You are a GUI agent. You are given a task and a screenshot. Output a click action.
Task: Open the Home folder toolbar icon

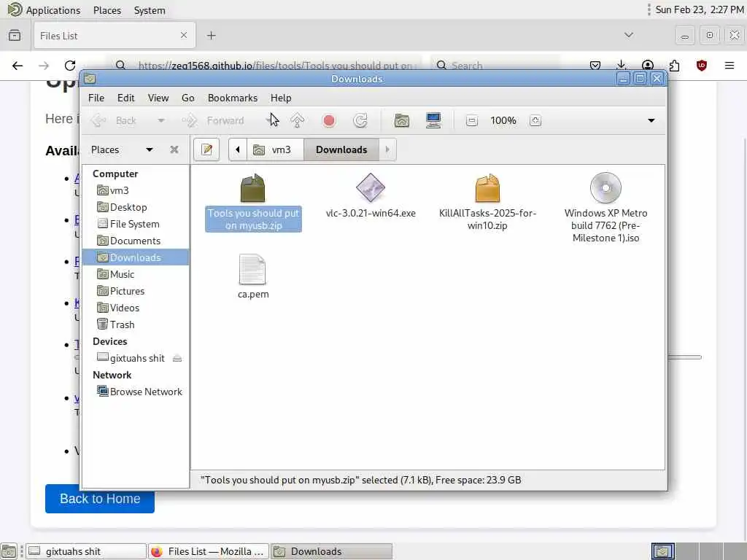(x=402, y=120)
